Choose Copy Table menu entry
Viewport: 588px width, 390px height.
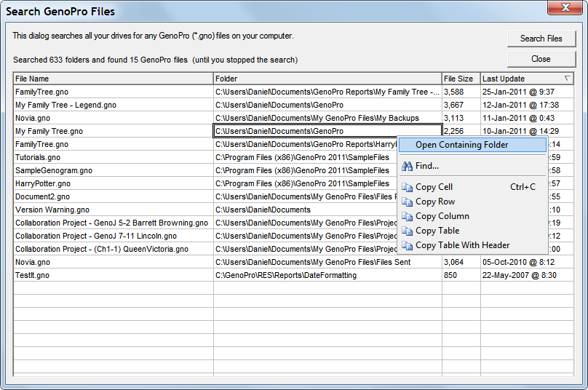click(472, 231)
